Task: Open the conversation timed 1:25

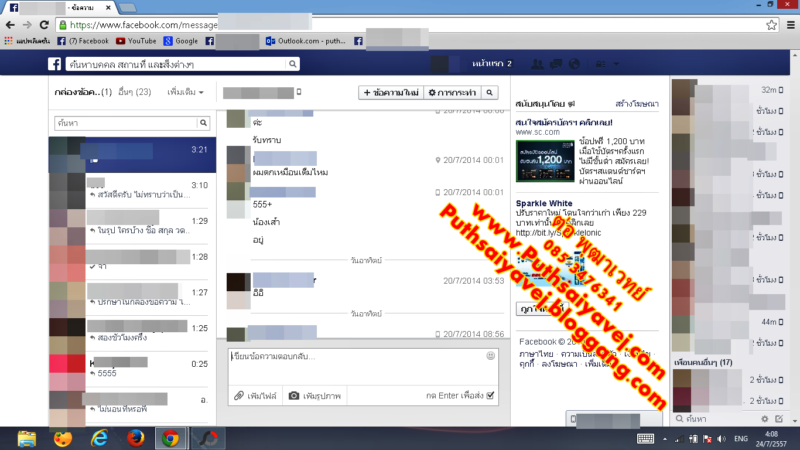Action: click(132, 333)
